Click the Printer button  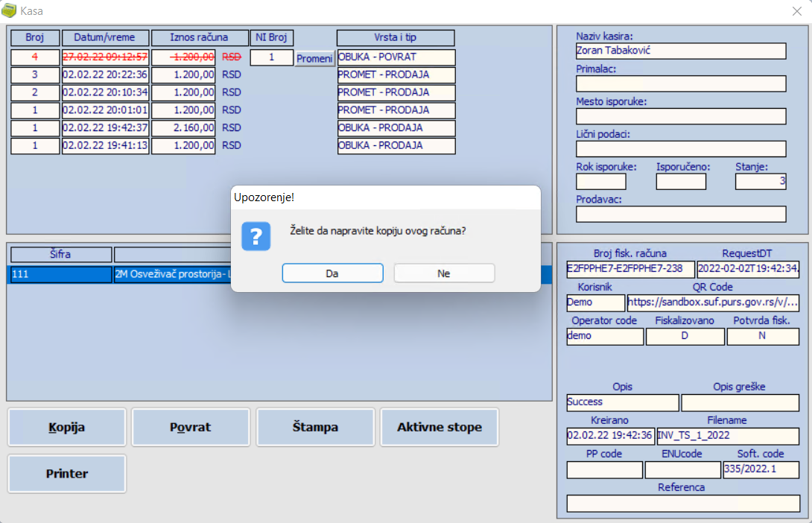67,474
